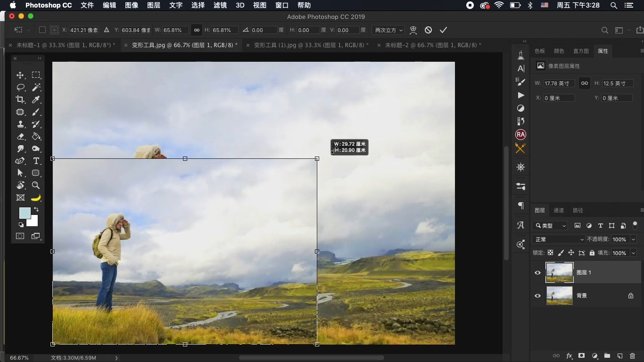This screenshot has height=362, width=644.
Task: Open the 图层 menu in menu bar
Action: click(x=154, y=5)
